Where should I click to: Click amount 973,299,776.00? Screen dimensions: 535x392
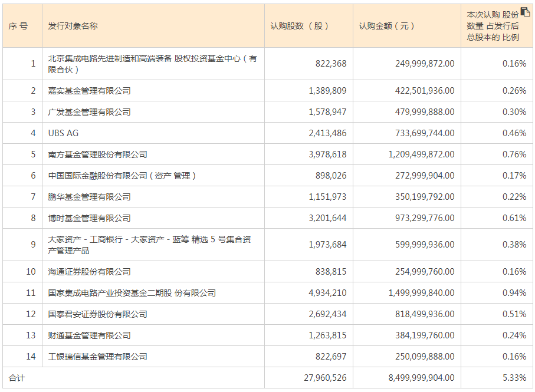coord(425,218)
